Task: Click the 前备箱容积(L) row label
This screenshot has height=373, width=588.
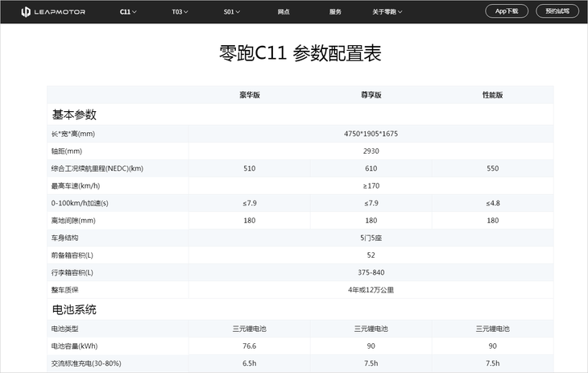Action: pyautogui.click(x=72, y=255)
